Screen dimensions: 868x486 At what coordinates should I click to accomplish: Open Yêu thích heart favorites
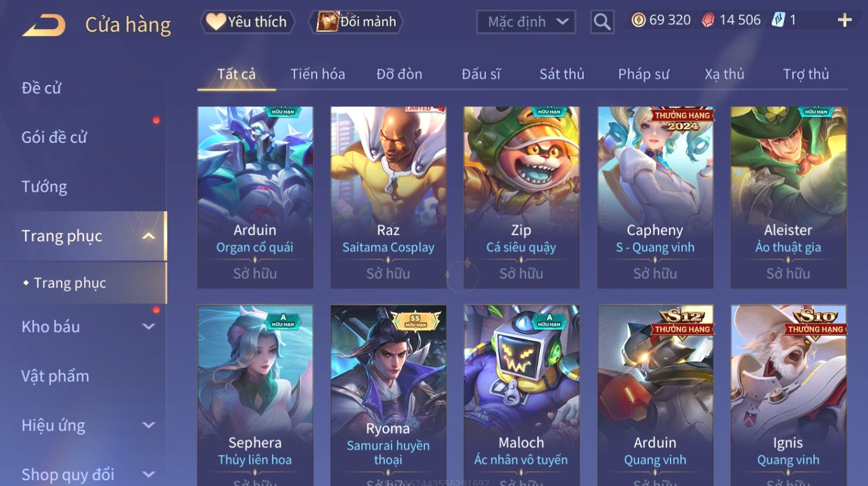(x=248, y=22)
